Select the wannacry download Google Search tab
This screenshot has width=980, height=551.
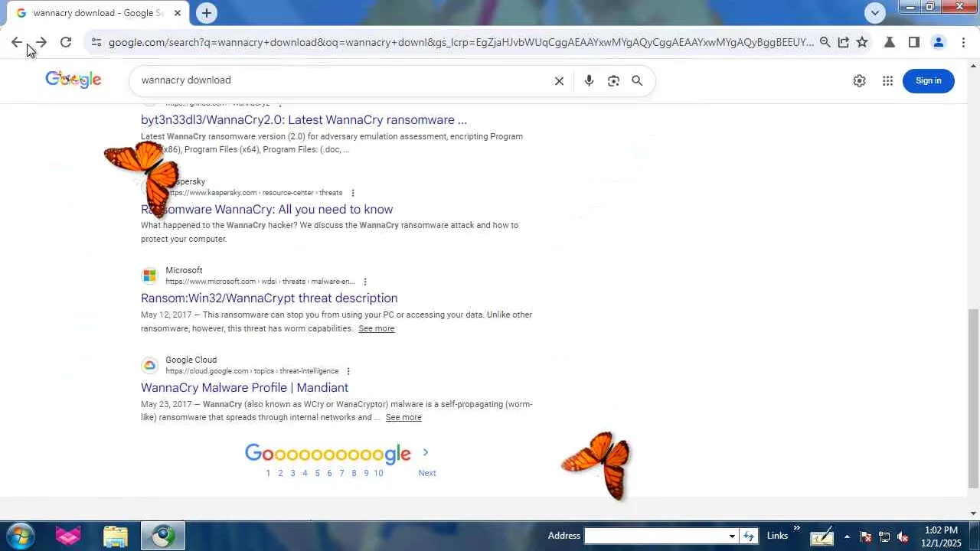[x=100, y=13]
